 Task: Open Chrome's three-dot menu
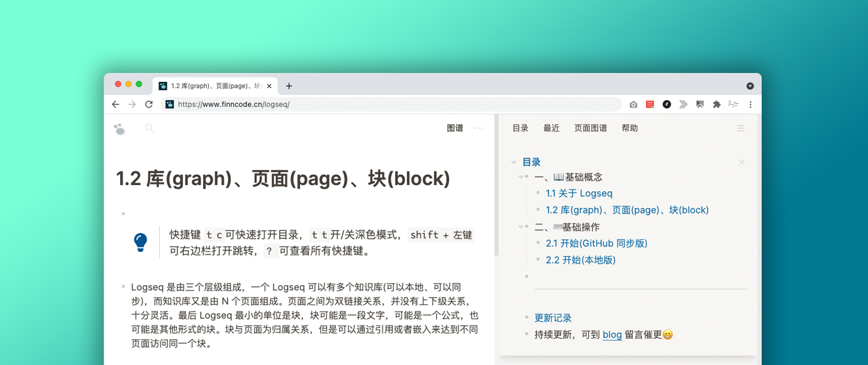pyautogui.click(x=750, y=104)
